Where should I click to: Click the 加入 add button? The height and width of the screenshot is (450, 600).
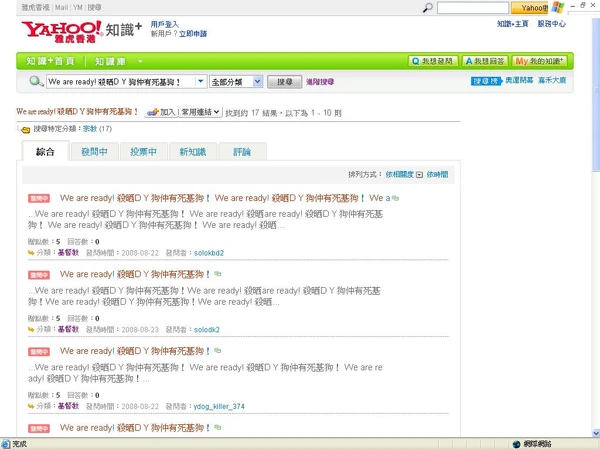(161, 112)
